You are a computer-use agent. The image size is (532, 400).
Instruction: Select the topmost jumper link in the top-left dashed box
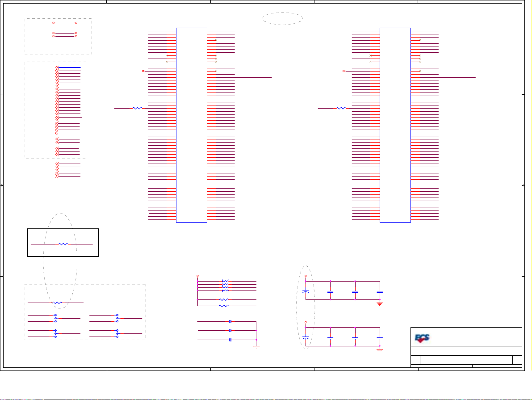click(65, 23)
